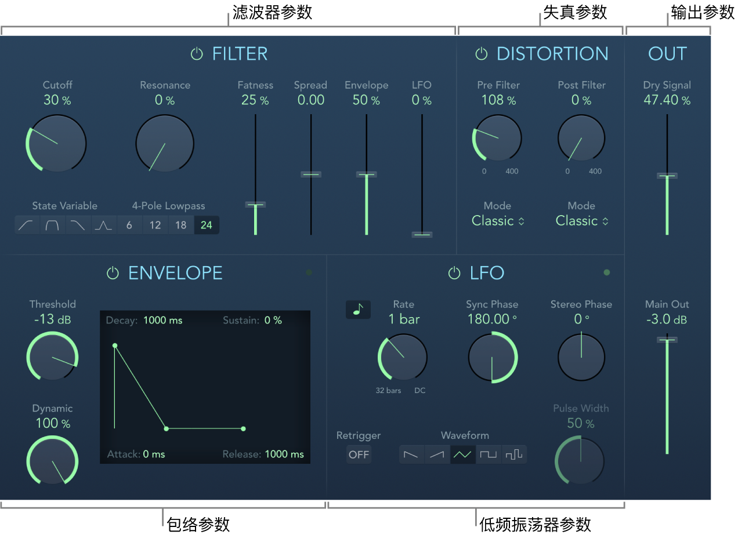Click the Post Filter distortion knob
The width and height of the screenshot is (756, 538).
point(581,138)
